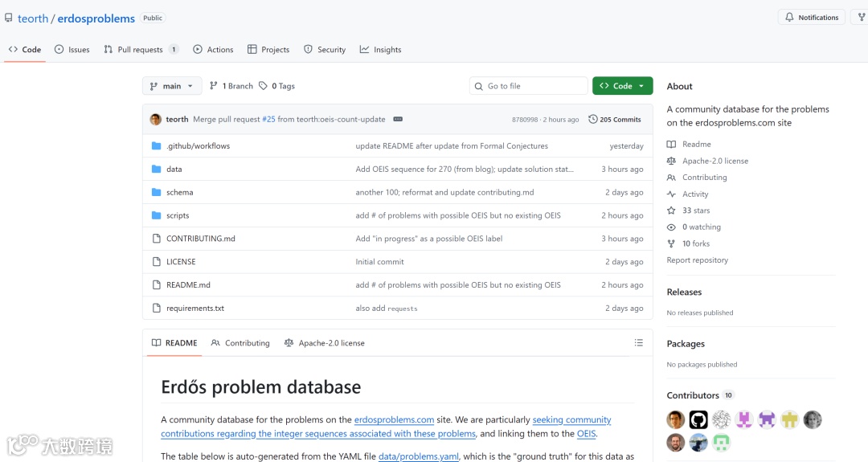
Task: Follow the OEIS link in README
Action: click(586, 433)
